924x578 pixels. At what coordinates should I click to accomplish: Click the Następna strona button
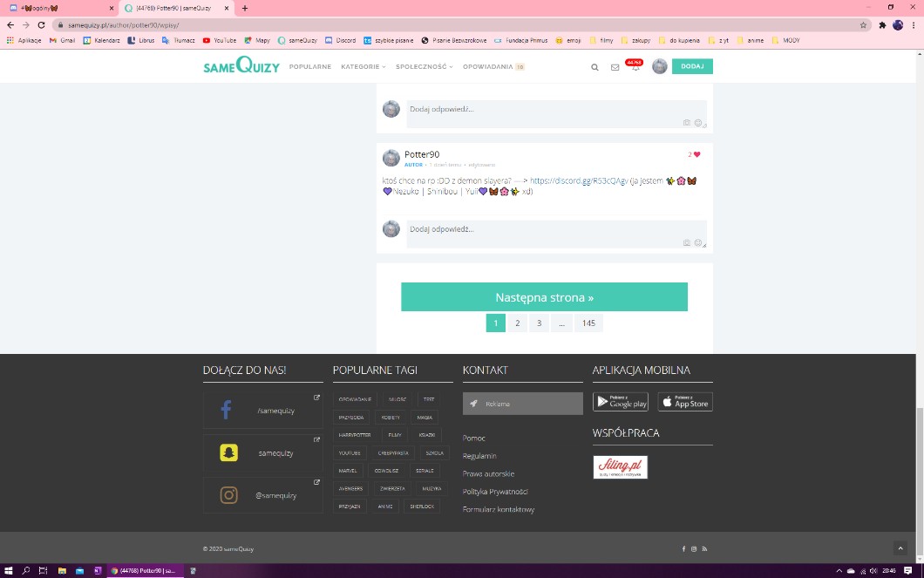[544, 297]
